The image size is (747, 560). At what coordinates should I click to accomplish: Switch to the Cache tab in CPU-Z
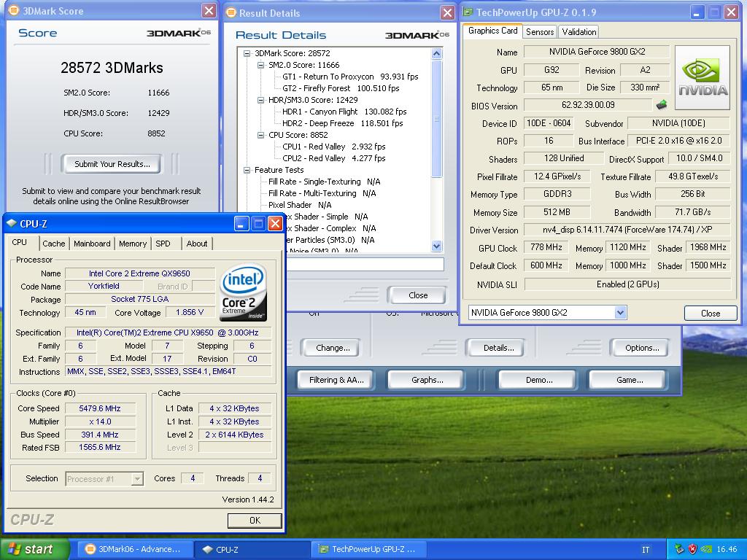coord(54,244)
